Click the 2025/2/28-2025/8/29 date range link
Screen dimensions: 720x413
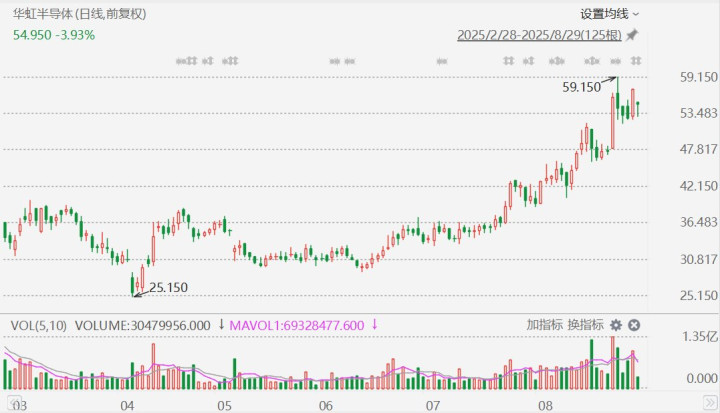tap(539, 35)
